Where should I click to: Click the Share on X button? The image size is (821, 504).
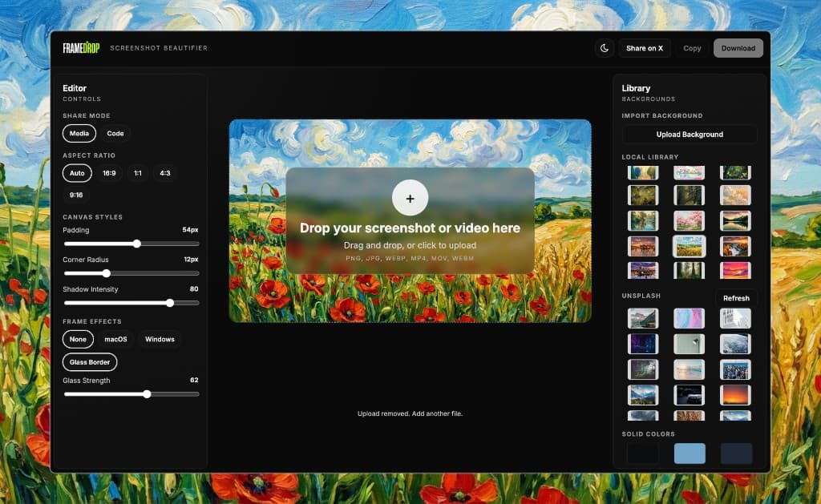tap(645, 48)
